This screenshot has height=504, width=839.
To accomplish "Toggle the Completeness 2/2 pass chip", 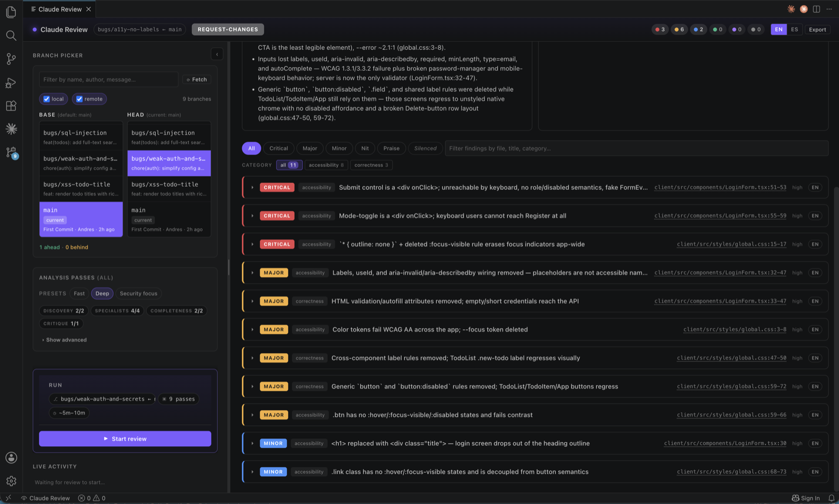I will pyautogui.click(x=177, y=310).
